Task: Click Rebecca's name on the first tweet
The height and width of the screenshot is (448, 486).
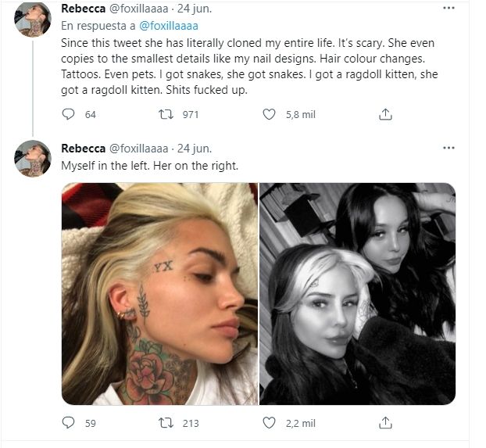Action: pyautogui.click(x=83, y=9)
